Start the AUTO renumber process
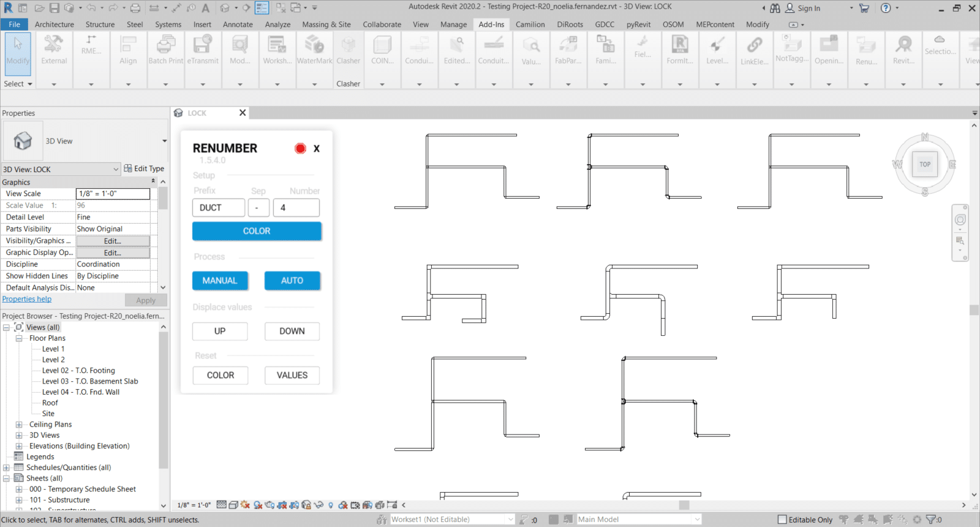The height and width of the screenshot is (527, 980). pos(292,281)
